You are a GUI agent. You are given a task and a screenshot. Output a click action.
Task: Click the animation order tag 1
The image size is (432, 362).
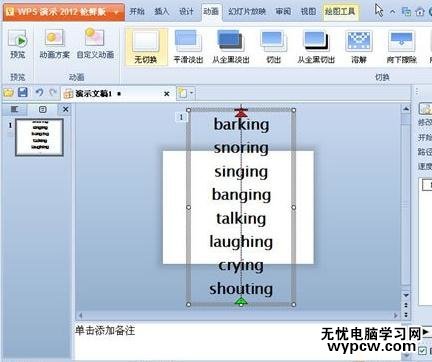181,117
